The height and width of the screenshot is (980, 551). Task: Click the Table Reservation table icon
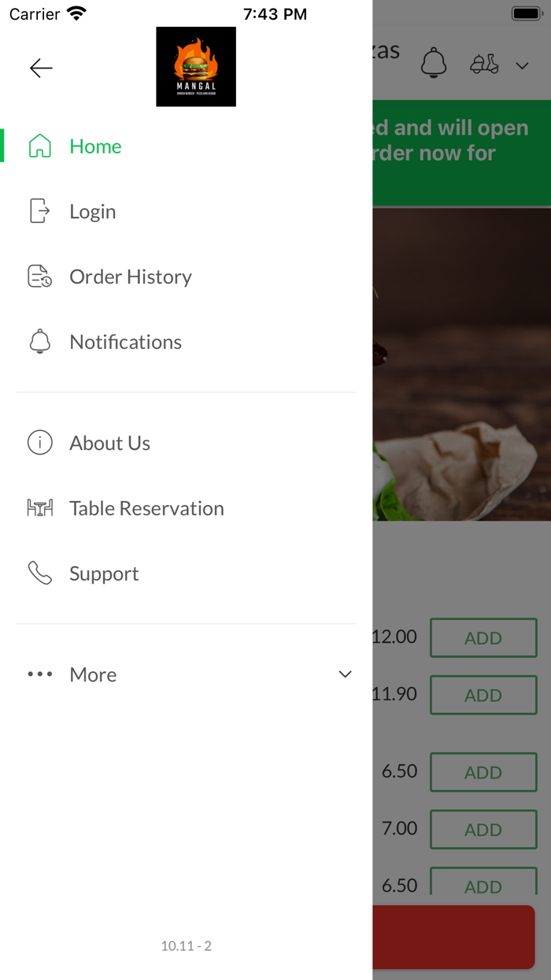coord(39,508)
